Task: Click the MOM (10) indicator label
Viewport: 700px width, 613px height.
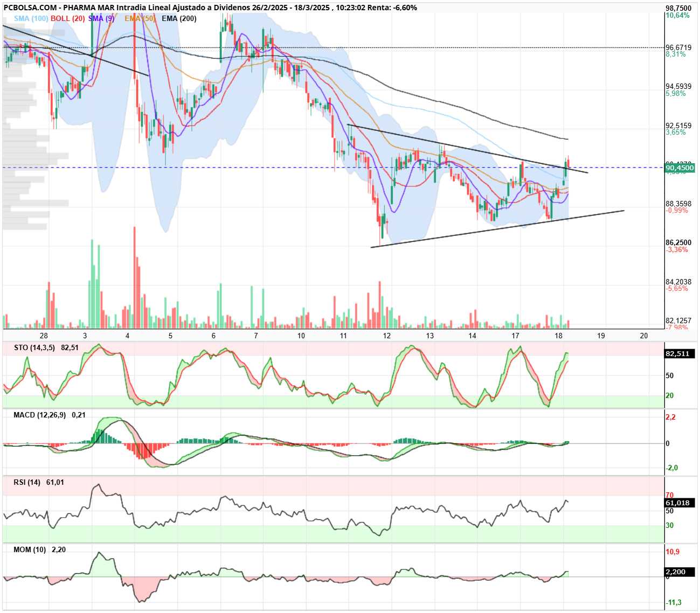Action: (30, 549)
